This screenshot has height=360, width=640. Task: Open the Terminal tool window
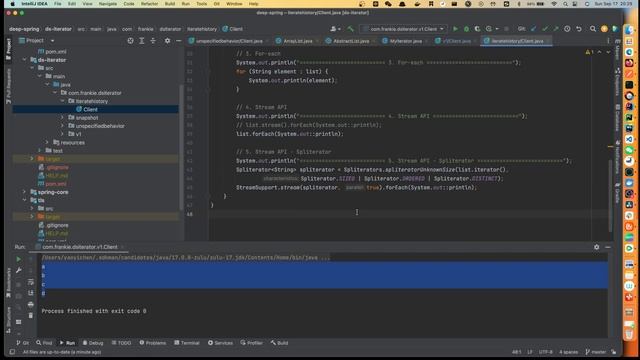point(187,343)
